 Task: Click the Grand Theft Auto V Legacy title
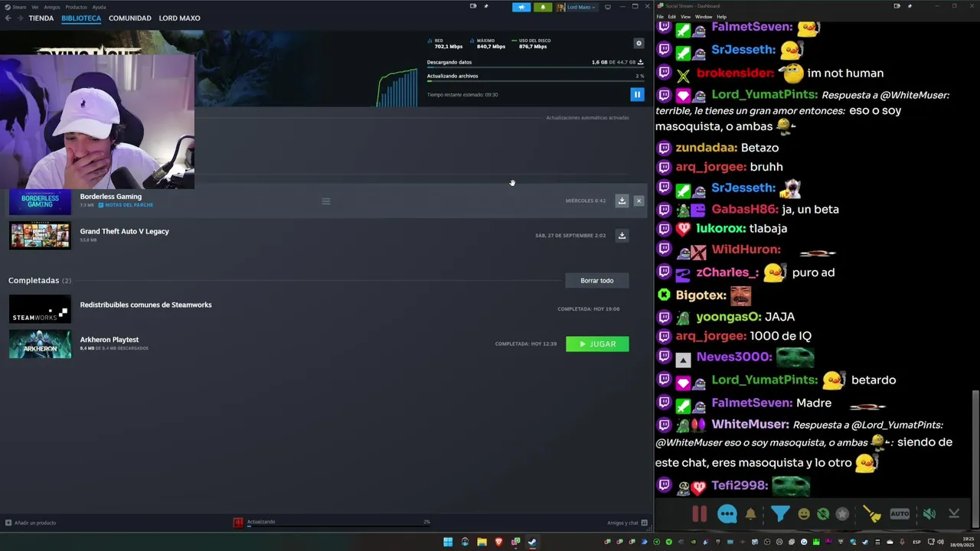125,231
